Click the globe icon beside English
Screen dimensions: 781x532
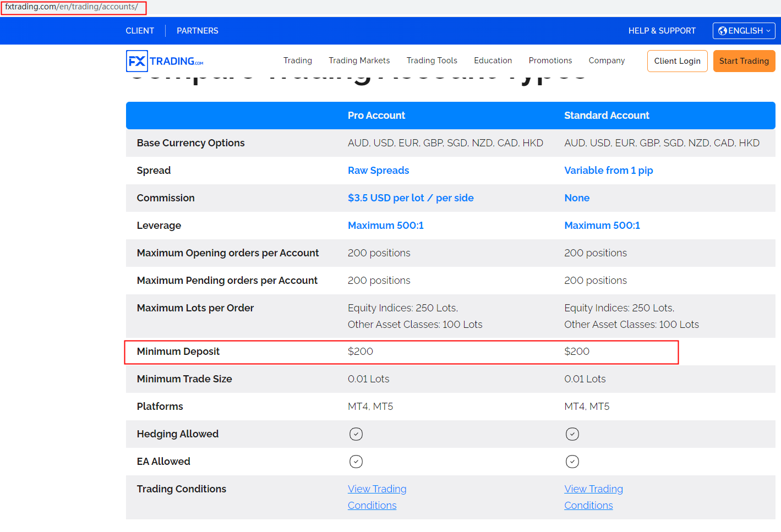tap(722, 31)
